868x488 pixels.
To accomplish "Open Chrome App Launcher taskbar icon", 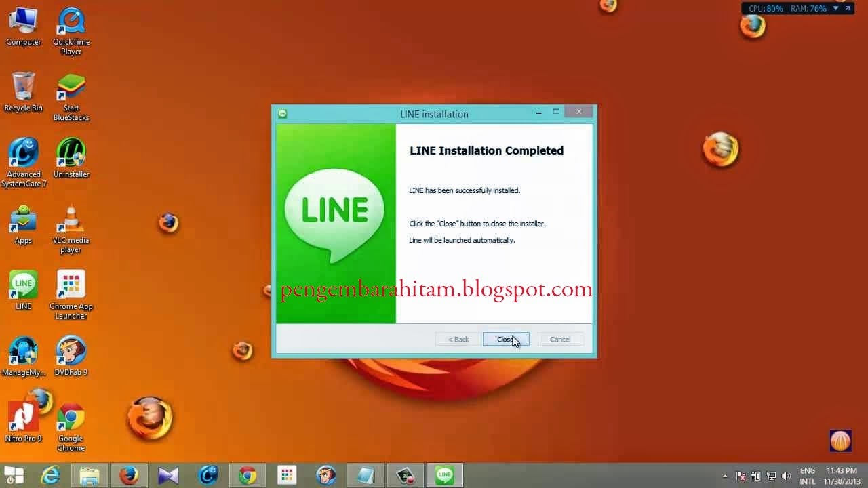I will coord(287,475).
